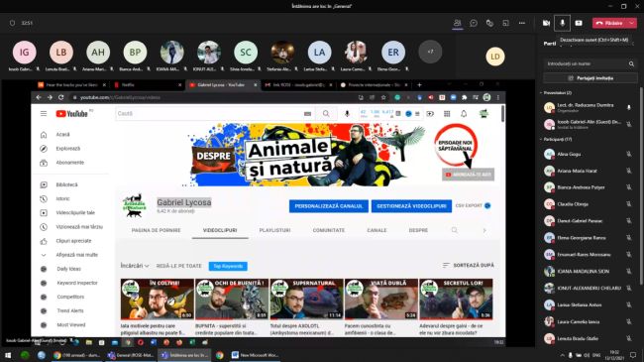Viewport: 644px width, 362px height.
Task: Click the IG participant avatar
Action: pyautogui.click(x=25, y=53)
